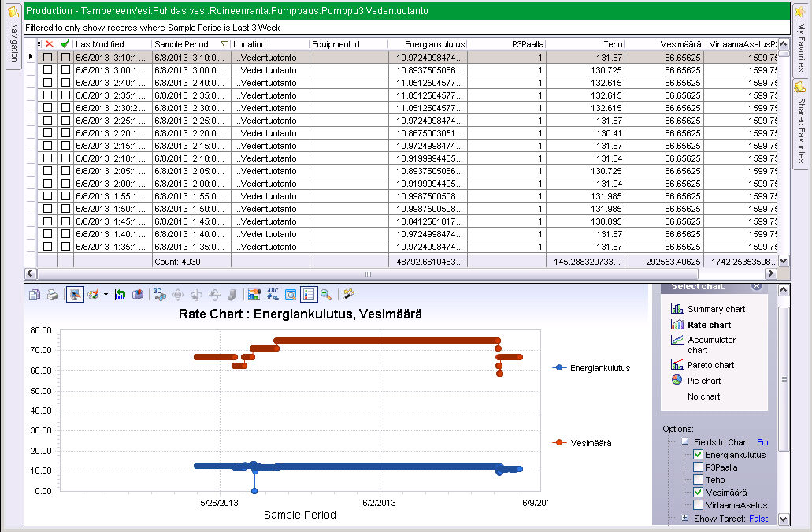This screenshot has height=532, width=812.
Task: Click the chart series properties icon
Action: pyautogui.click(x=254, y=295)
